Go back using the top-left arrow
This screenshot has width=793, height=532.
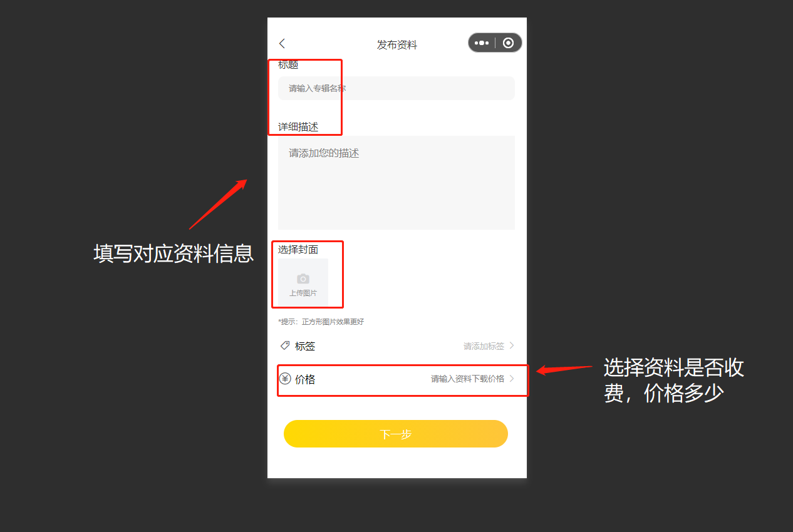(x=282, y=43)
